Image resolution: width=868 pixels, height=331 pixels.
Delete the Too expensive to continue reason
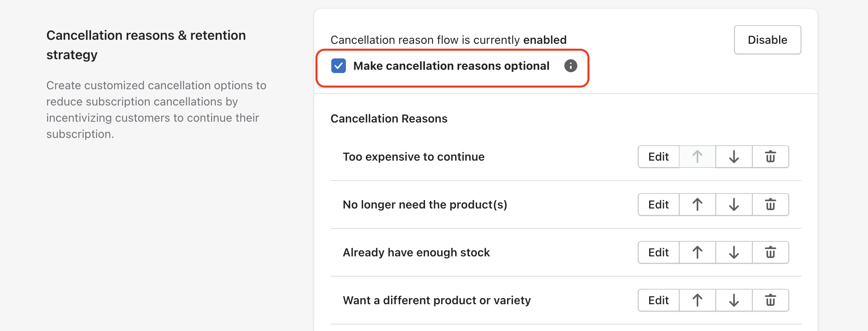click(x=770, y=157)
